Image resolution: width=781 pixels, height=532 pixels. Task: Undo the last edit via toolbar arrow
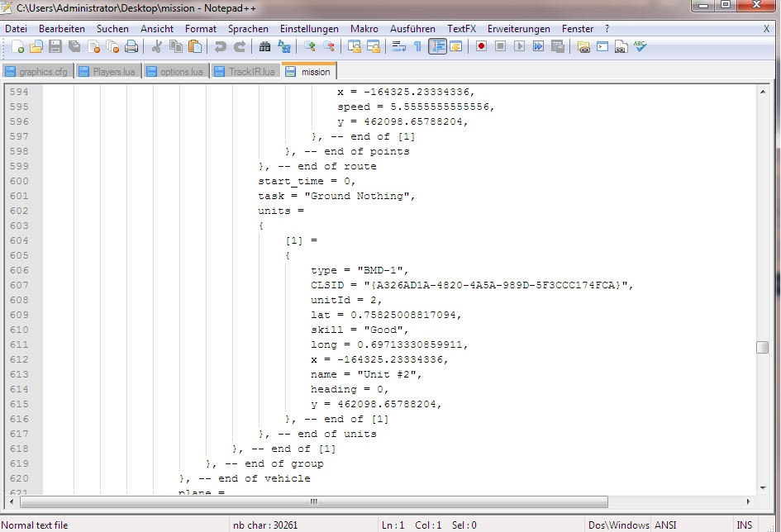220,47
